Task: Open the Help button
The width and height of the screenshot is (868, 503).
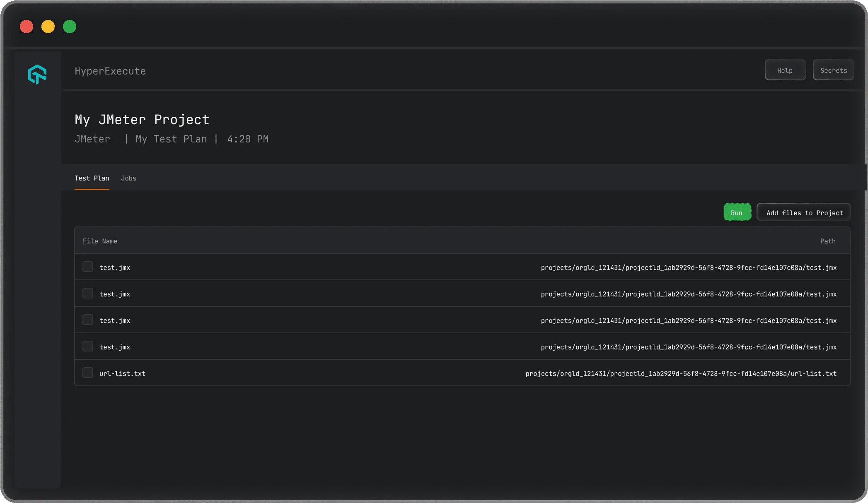Action: click(x=785, y=70)
